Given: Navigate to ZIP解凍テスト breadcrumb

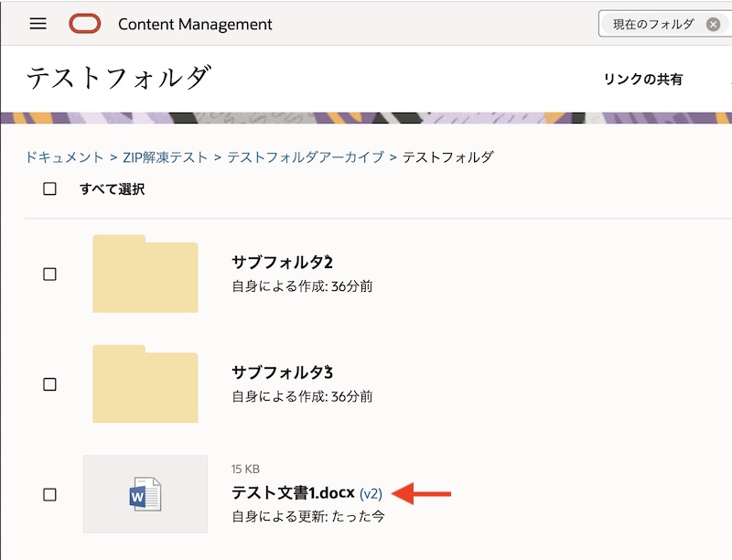Looking at the screenshot, I should pos(166,157).
